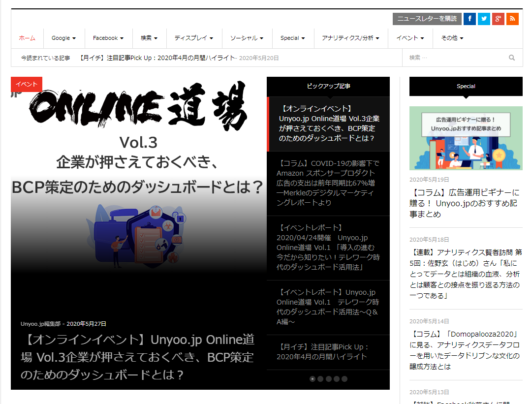Expand the Facebook menu dropdown
Screen dimensions: 532x404
coord(108,38)
